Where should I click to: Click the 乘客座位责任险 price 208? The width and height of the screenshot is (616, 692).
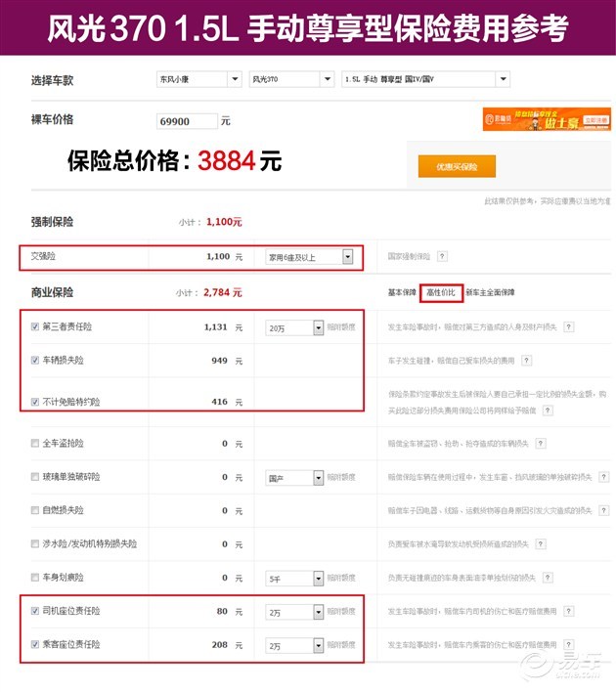[x=219, y=645]
